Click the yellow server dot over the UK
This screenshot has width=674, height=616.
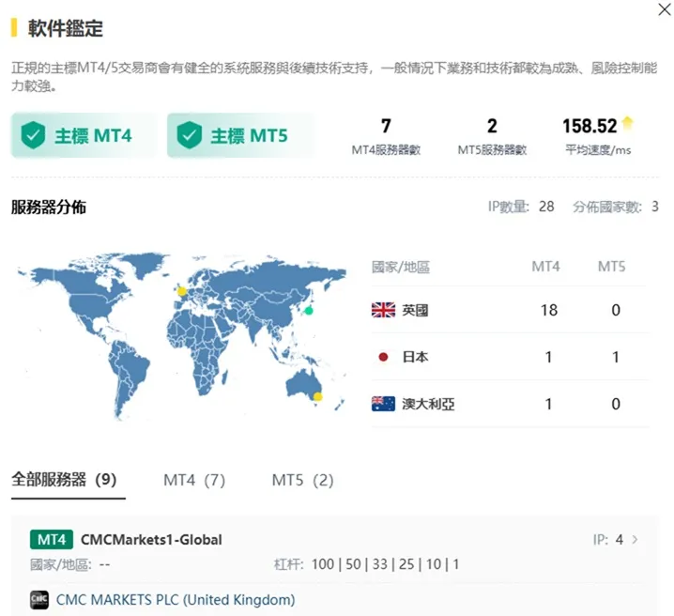pyautogui.click(x=182, y=291)
